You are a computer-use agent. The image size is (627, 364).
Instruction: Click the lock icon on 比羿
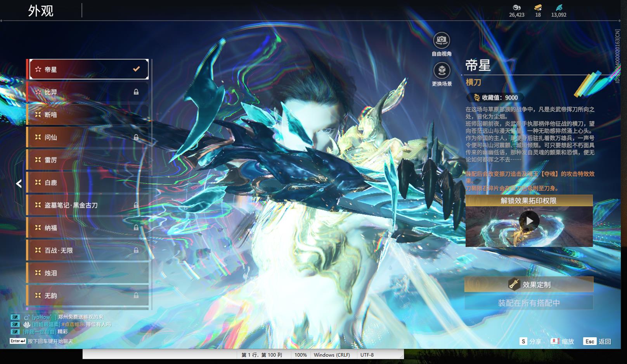[x=136, y=92]
